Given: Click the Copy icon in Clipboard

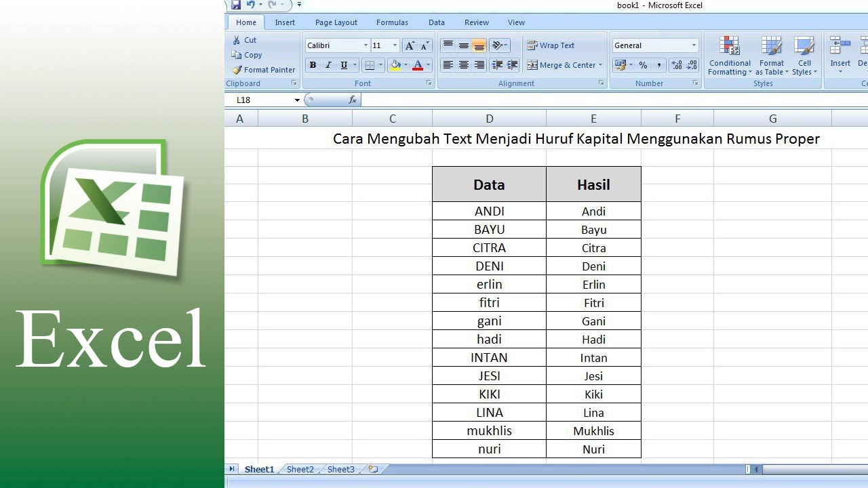Looking at the screenshot, I should (237, 55).
